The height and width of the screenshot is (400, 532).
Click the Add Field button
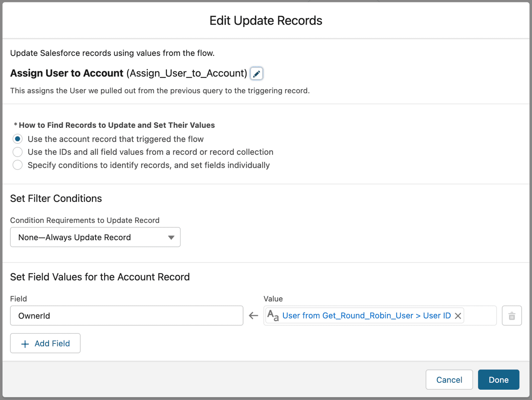point(45,343)
